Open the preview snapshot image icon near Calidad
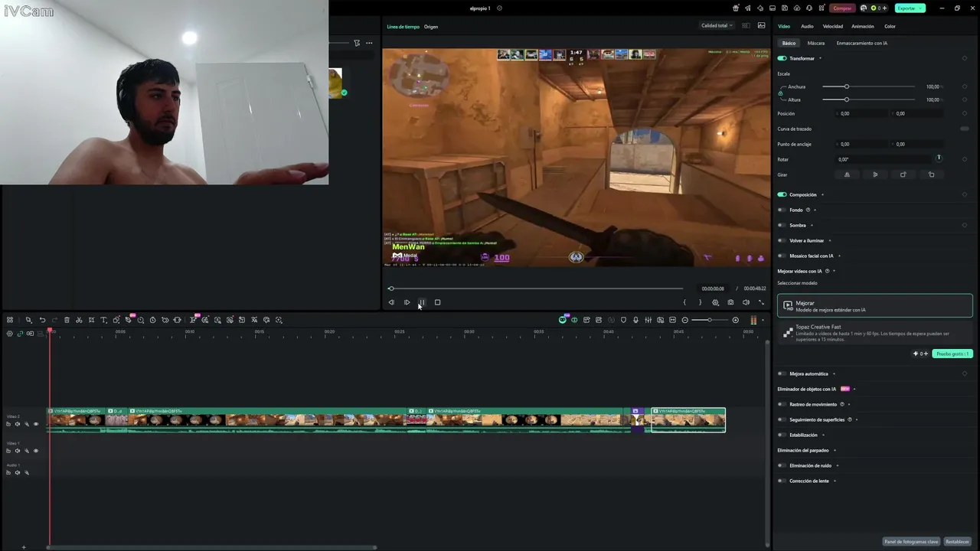This screenshot has height=551, width=980. (761, 25)
